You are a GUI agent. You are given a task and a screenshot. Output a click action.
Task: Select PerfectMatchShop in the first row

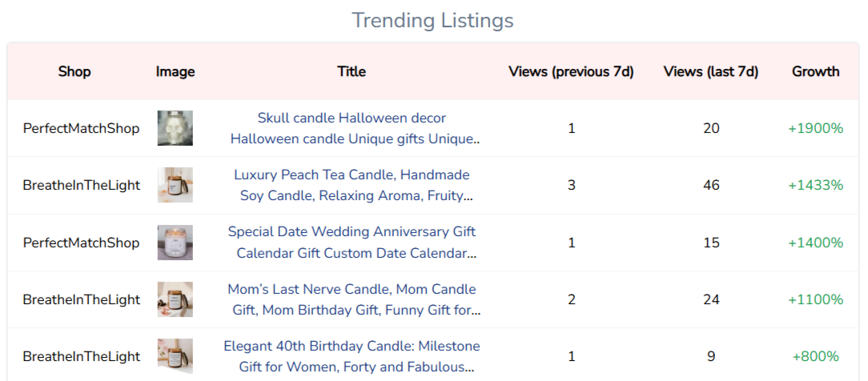click(81, 128)
